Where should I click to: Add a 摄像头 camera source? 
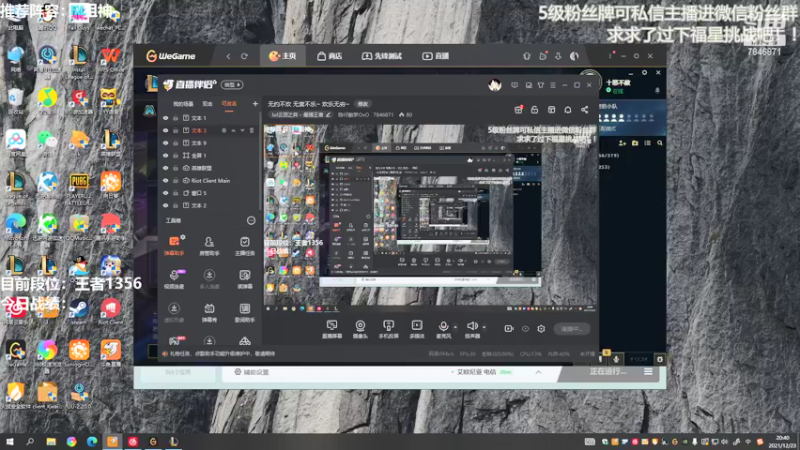360,329
